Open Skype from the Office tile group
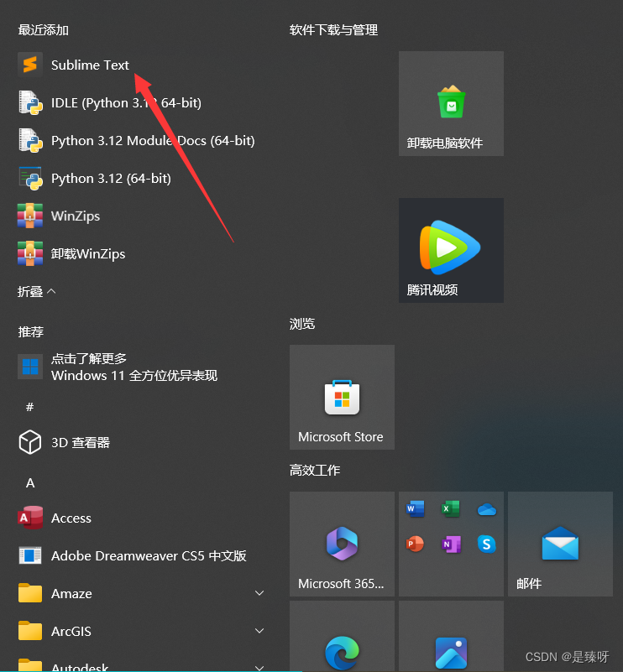This screenshot has height=672, width=623. coord(487,544)
